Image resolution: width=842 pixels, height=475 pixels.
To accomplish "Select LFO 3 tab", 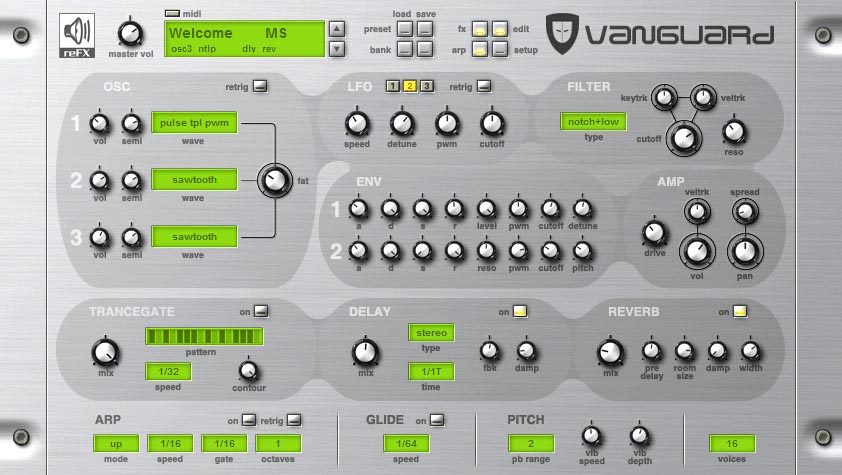I will pyautogui.click(x=427, y=86).
